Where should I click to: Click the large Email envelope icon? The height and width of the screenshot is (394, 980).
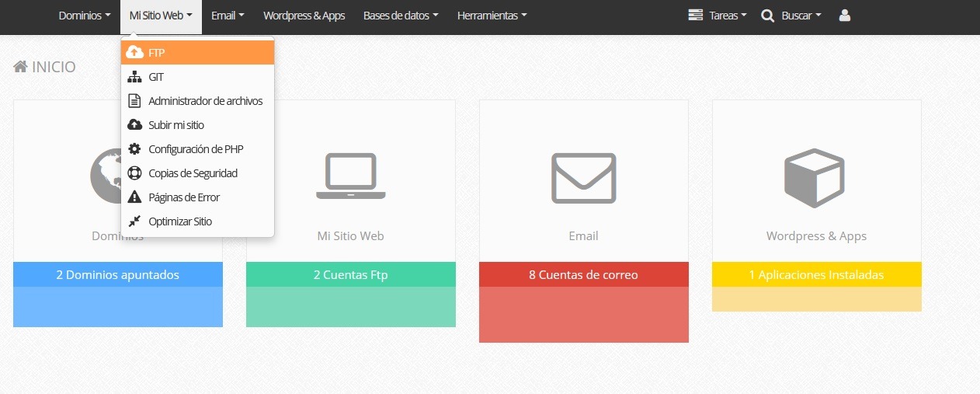pyautogui.click(x=583, y=178)
